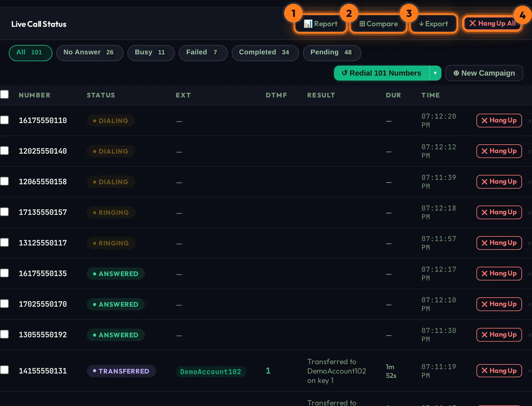
Task: Hang up call to 12025550140
Action: 499,151
